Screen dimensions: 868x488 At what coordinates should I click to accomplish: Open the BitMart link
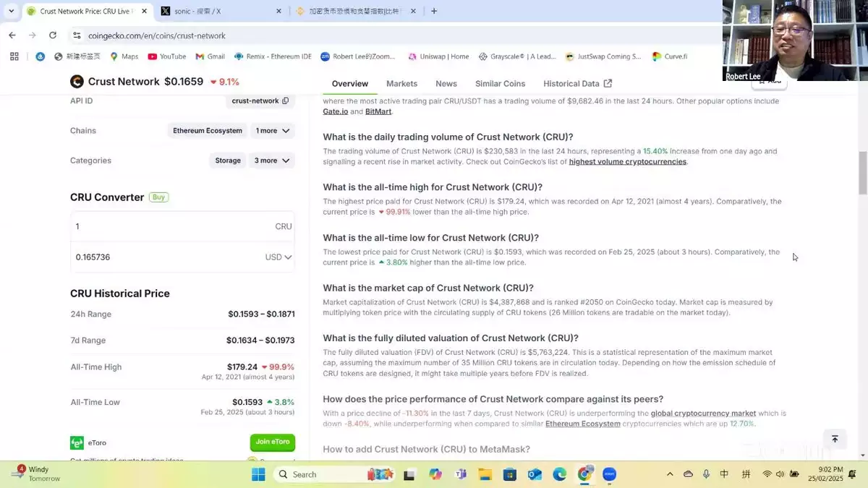pos(378,111)
